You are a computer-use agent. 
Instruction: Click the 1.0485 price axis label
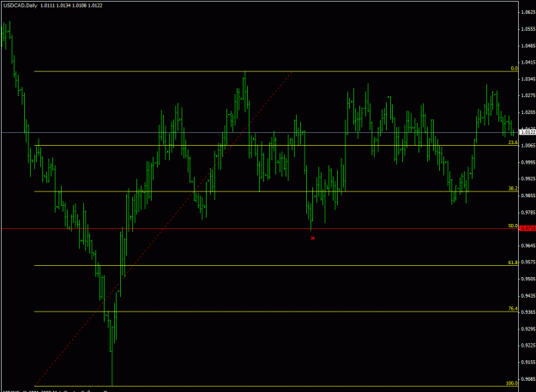click(x=527, y=45)
